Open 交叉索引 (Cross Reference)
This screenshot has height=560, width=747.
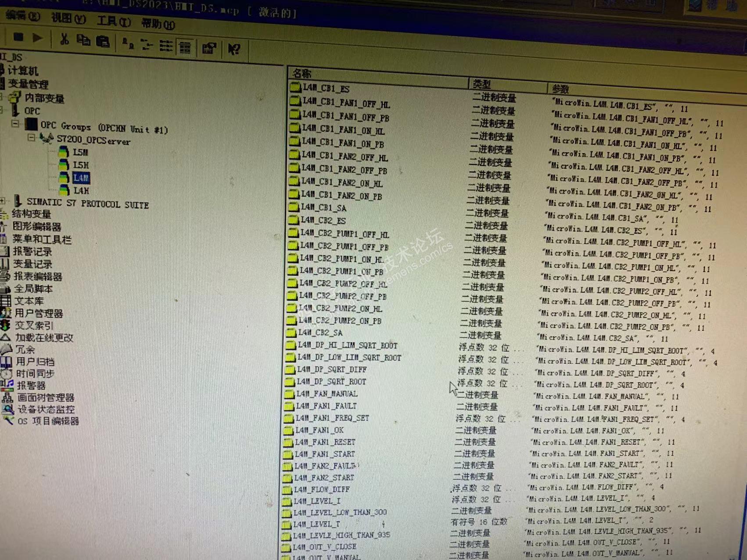click(x=34, y=326)
